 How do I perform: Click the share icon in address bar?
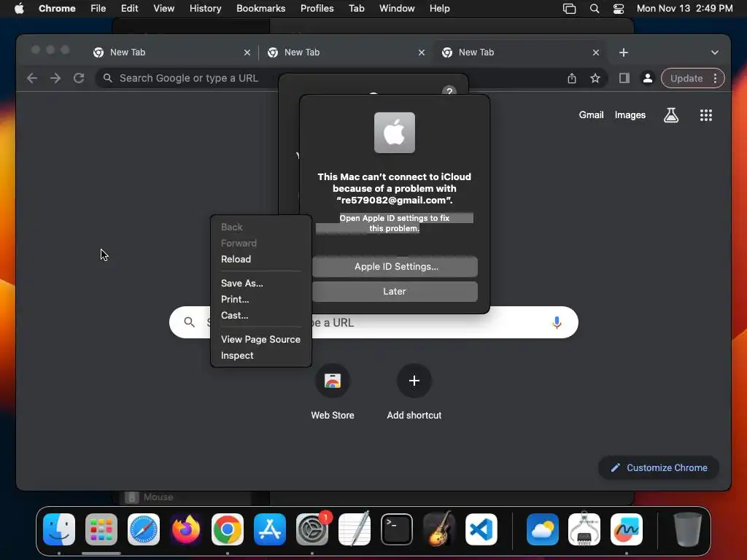[x=572, y=78]
